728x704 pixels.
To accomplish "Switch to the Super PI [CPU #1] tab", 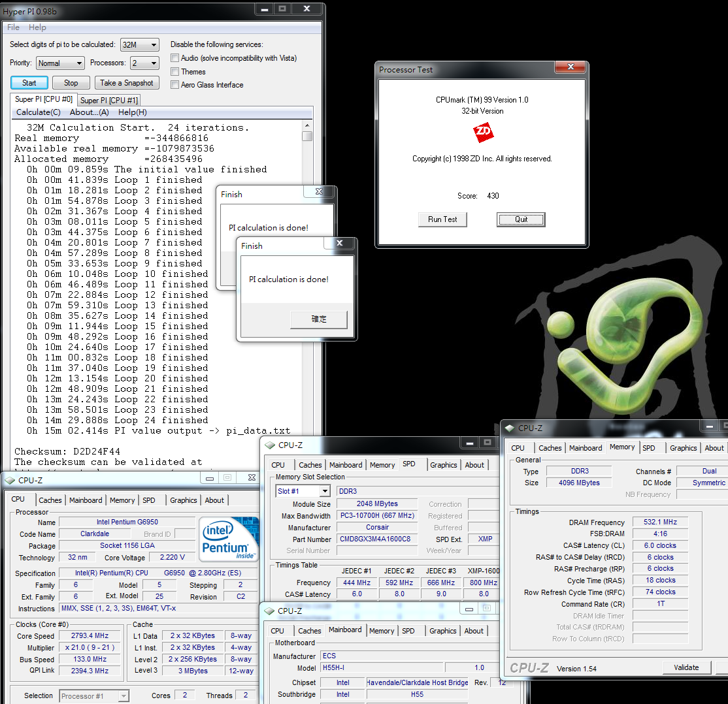I will (x=108, y=101).
